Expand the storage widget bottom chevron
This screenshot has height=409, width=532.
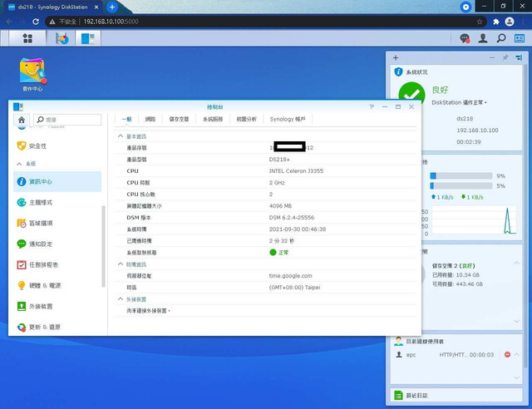[x=516, y=321]
